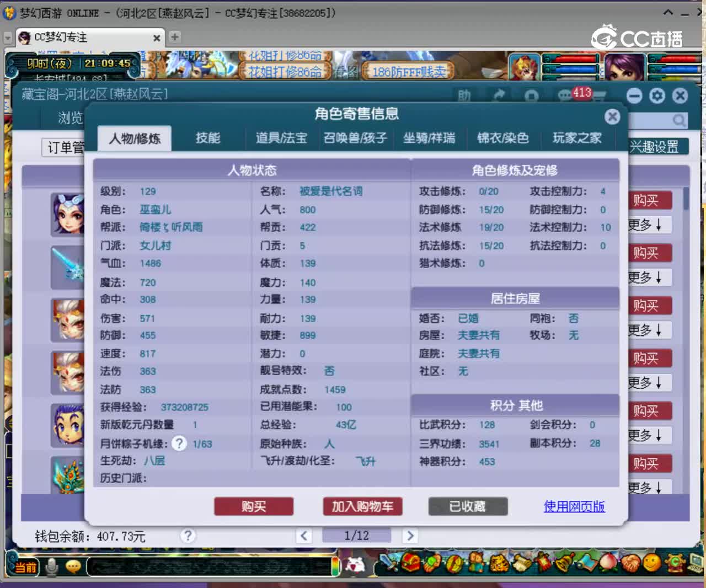706x588 pixels.
Task: Open the 使用网页版 link
Action: (574, 506)
